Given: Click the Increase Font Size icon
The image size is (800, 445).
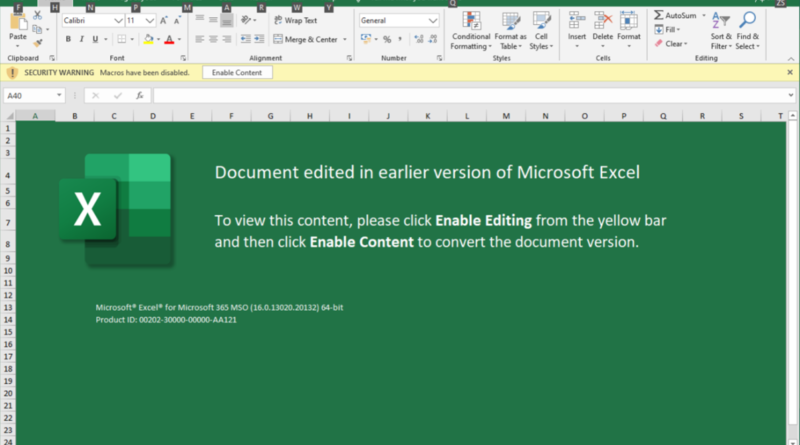Looking at the screenshot, I should (164, 20).
